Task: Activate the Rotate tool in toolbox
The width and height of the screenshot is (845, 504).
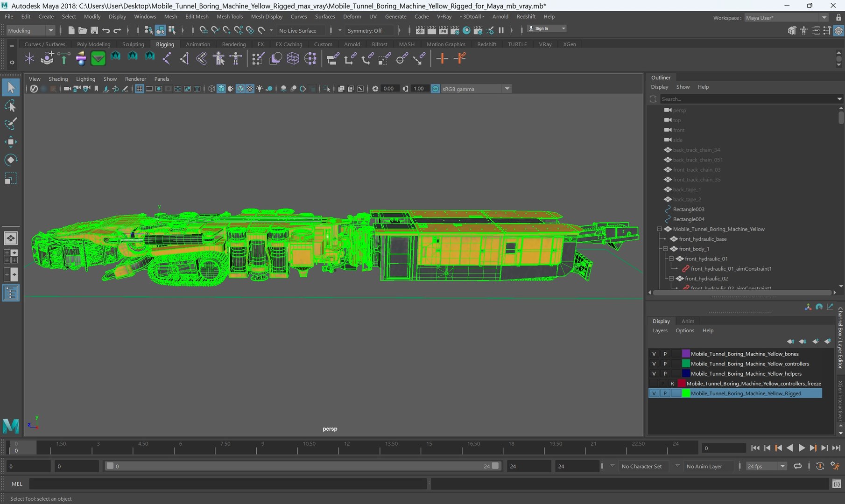Action: pos(11,160)
